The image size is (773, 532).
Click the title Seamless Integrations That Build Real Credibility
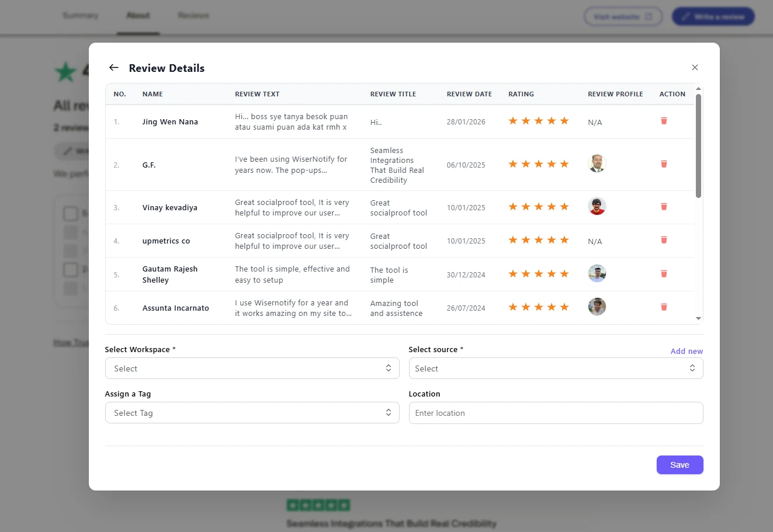coord(397,165)
